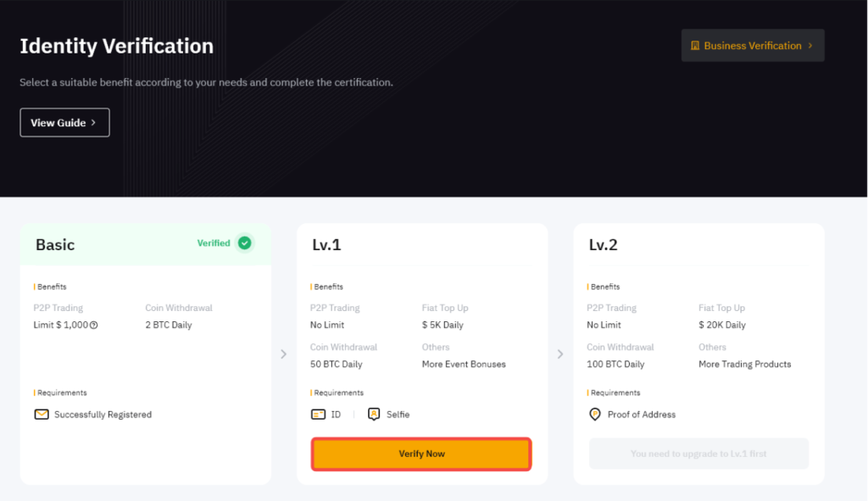Viewport: 868px width, 501px height.
Task: Click the Proof of Address location icon
Action: point(594,414)
